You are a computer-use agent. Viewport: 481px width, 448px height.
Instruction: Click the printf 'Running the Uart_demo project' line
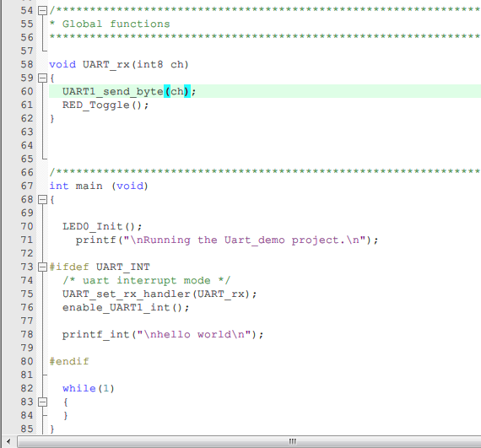(227, 240)
